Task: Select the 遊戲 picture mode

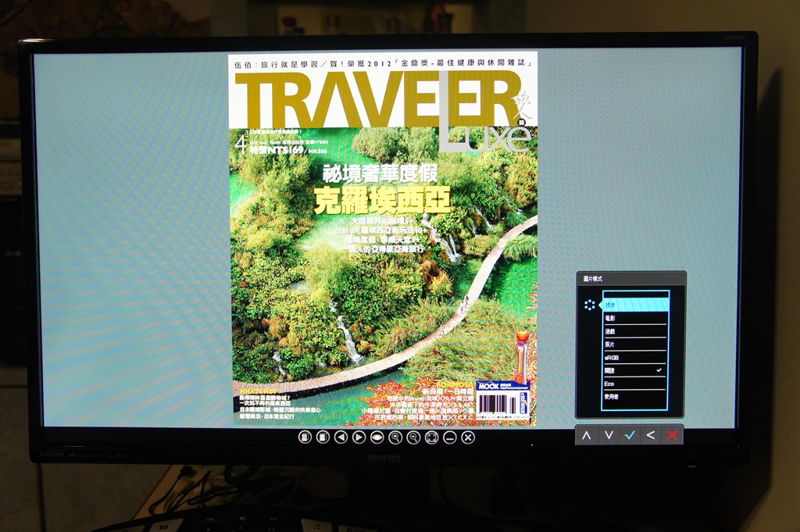Action: (636, 331)
